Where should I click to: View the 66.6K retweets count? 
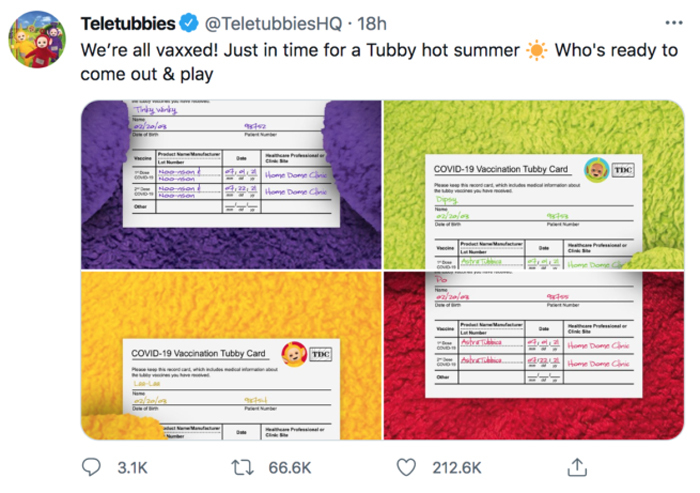coord(290,467)
